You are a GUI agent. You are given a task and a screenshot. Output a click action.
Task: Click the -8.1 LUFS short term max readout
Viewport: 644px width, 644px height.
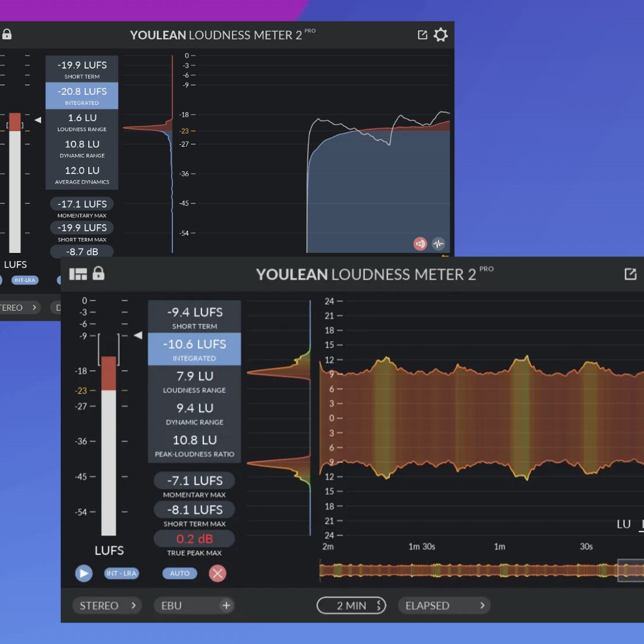click(194, 510)
